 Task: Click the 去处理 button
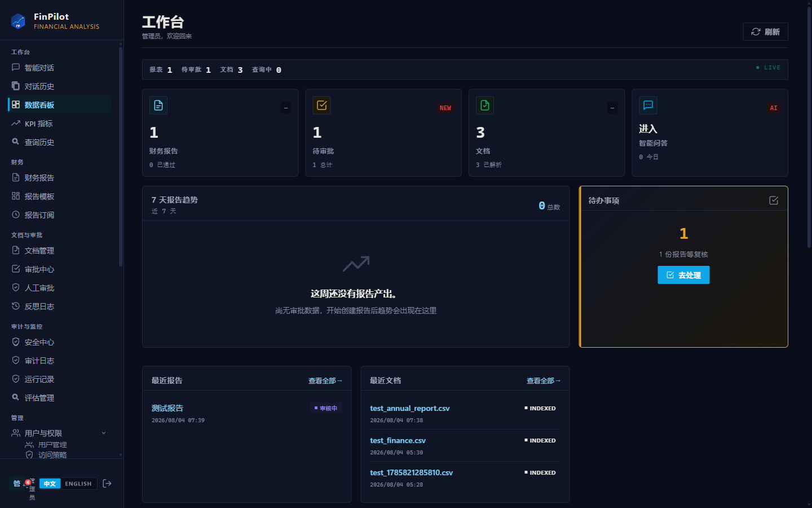pyautogui.click(x=683, y=275)
